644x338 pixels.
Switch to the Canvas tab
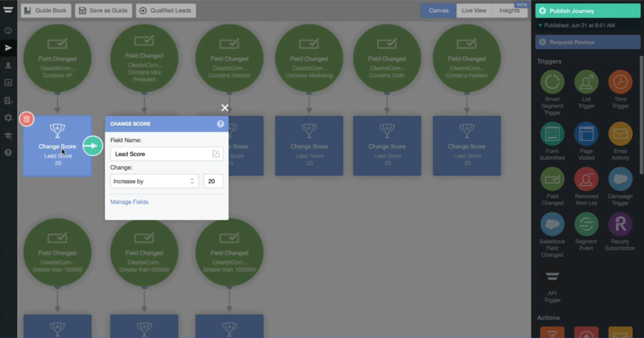438,11
